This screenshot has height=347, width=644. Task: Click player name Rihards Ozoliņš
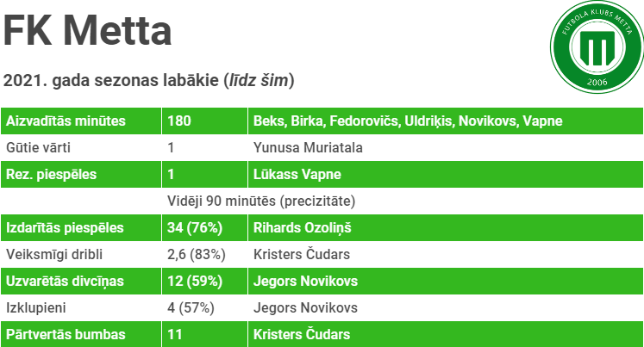(303, 227)
